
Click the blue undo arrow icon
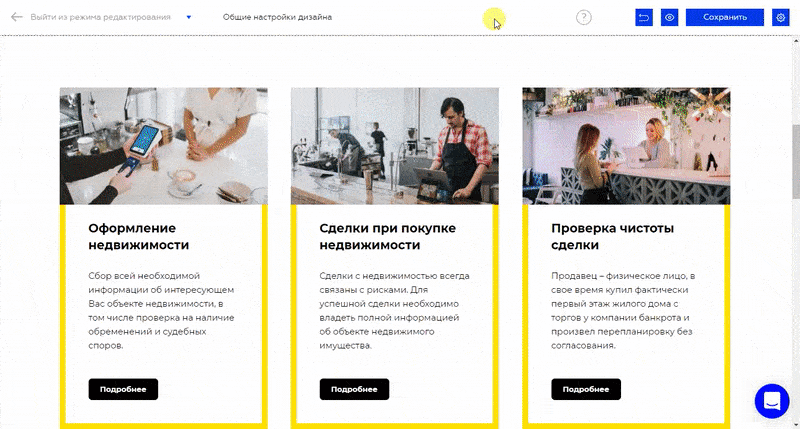(644, 17)
